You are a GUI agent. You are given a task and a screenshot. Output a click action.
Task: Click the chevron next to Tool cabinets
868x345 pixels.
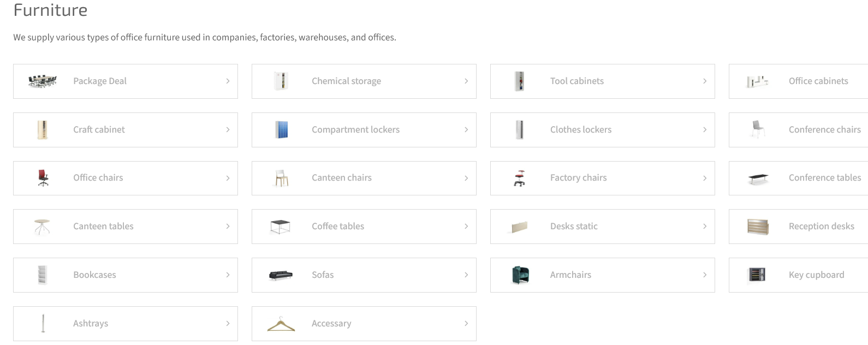tap(705, 81)
